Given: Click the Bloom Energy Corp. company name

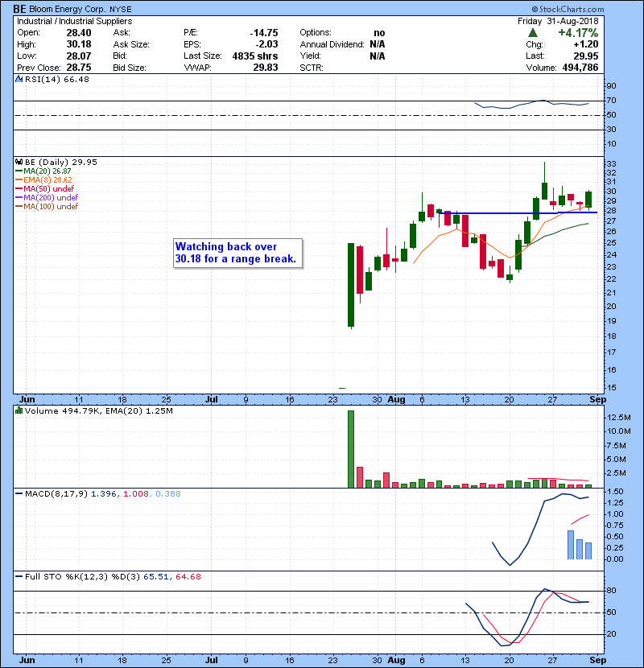Looking at the screenshot, I should click(x=68, y=9).
